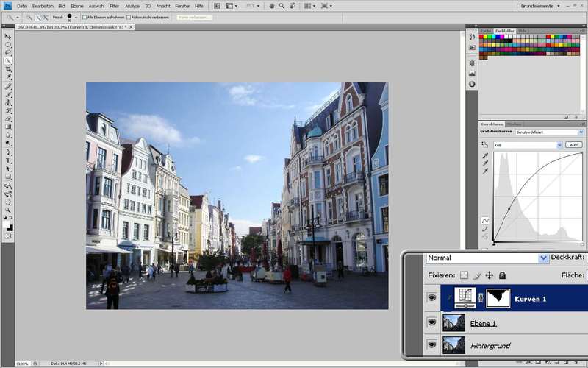Click the Grundelemente workspace button

pos(538,5)
